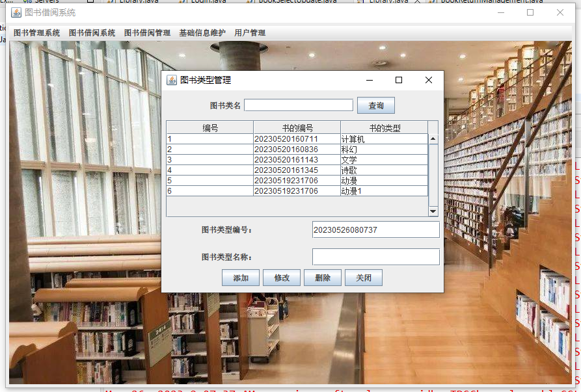Click the 修改 button
The image size is (581, 392).
[282, 278]
